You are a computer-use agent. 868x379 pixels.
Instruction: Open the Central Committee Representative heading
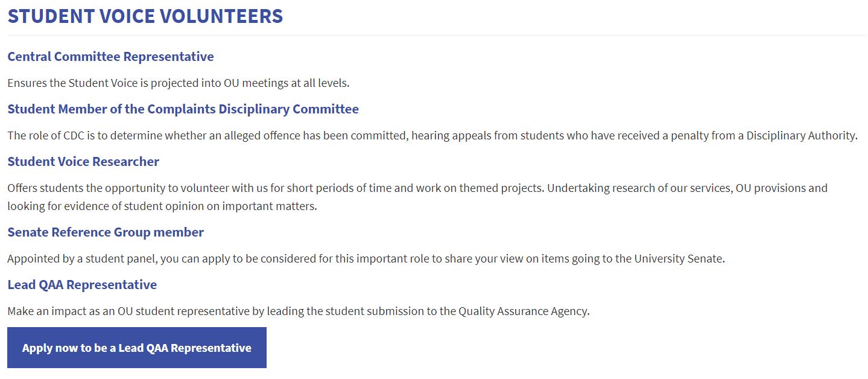[110, 57]
